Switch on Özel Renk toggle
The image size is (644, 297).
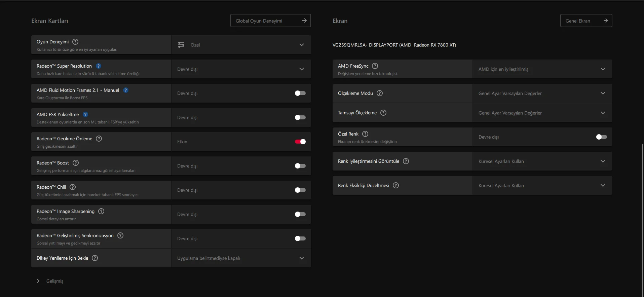[x=602, y=137]
